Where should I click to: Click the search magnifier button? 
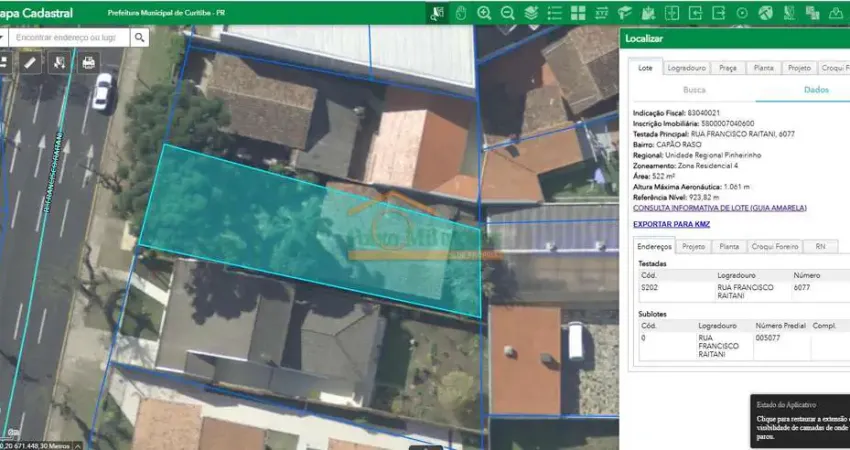(139, 37)
